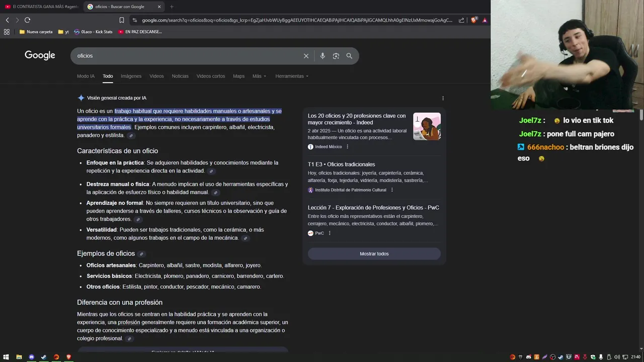
Task: Switch to Imágenes results tab
Action: tap(131, 76)
